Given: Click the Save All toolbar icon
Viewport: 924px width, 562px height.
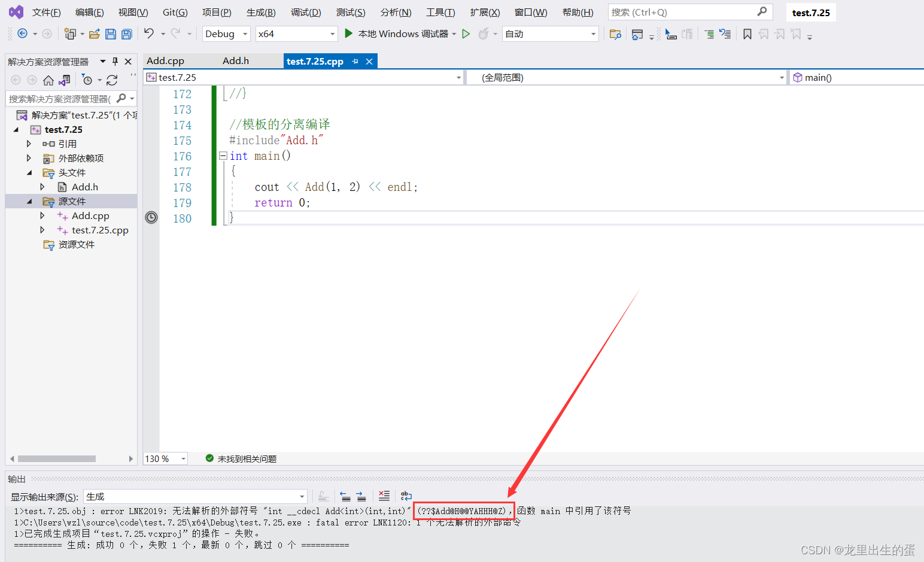Looking at the screenshot, I should (x=127, y=34).
